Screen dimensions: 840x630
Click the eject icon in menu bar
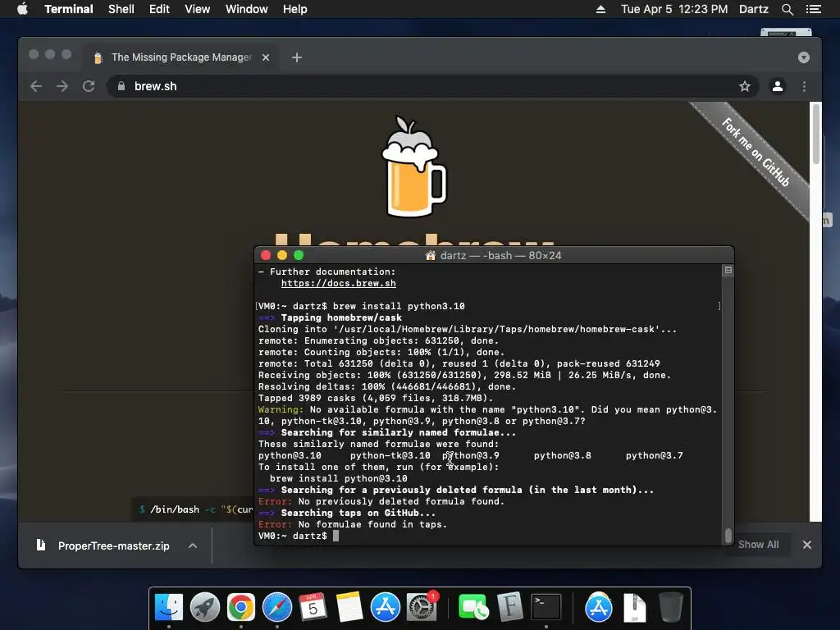pyautogui.click(x=600, y=9)
